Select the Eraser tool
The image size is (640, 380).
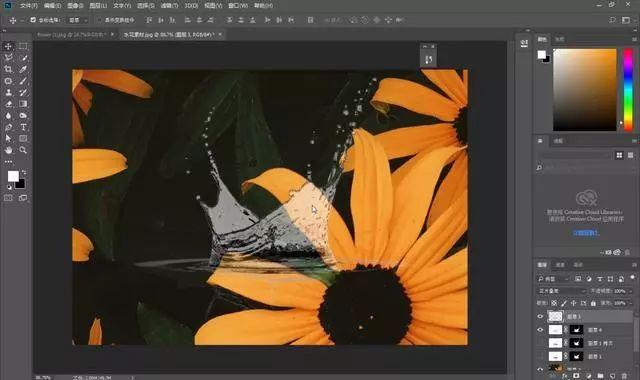(8, 104)
